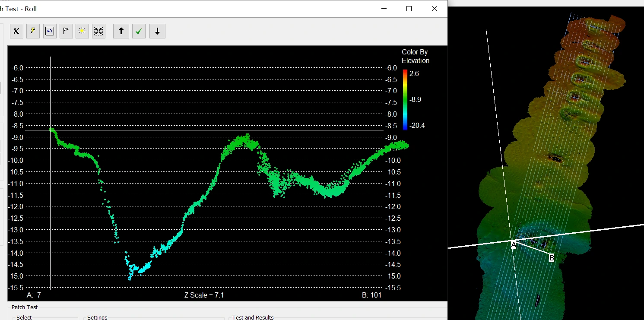
Task: Click the -8.9 legend middle value
Action: click(x=415, y=100)
